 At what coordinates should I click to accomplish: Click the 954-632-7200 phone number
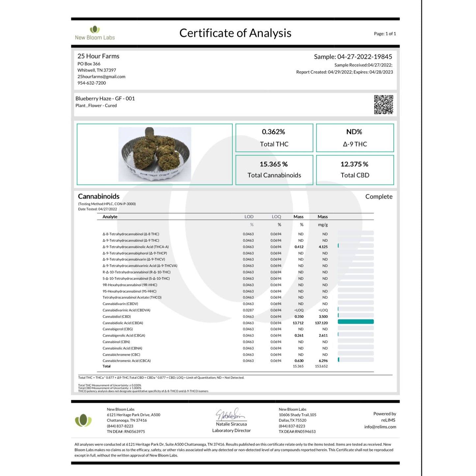point(92,83)
